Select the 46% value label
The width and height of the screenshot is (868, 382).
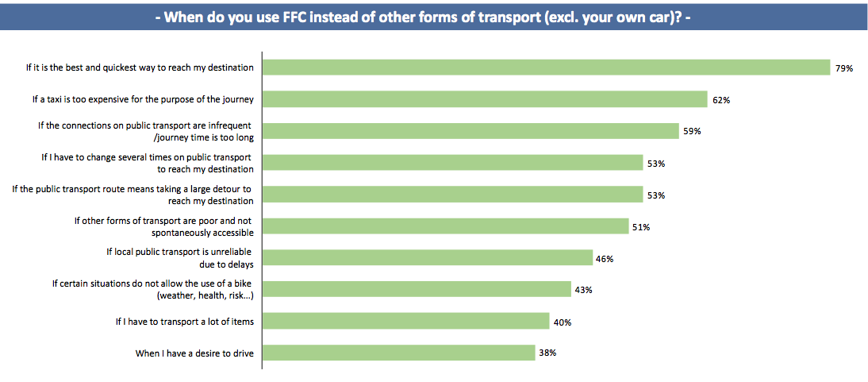605,259
